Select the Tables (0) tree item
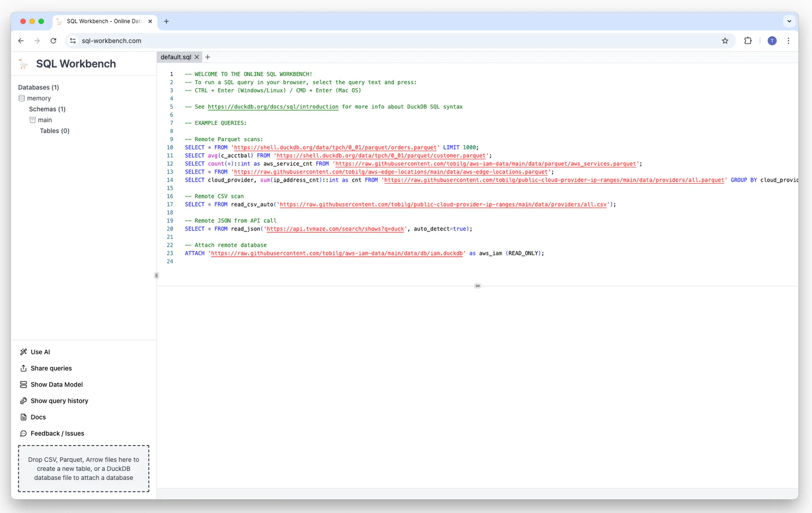 click(x=55, y=131)
